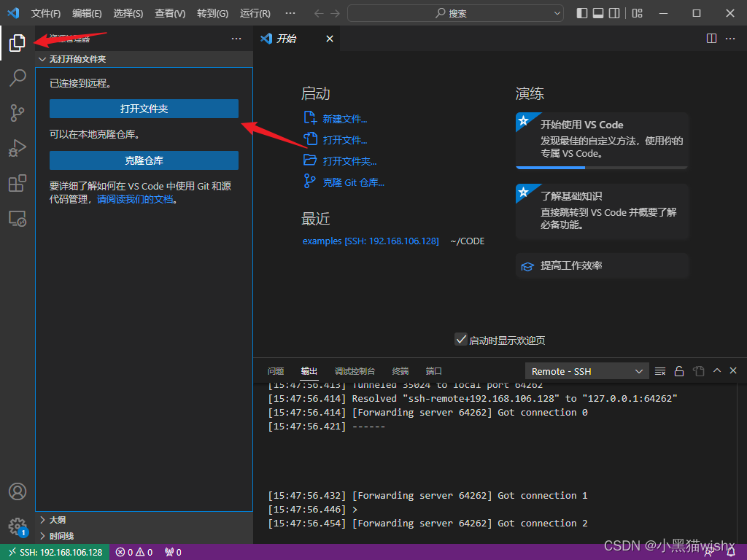Open the Extensions view

[x=17, y=183]
